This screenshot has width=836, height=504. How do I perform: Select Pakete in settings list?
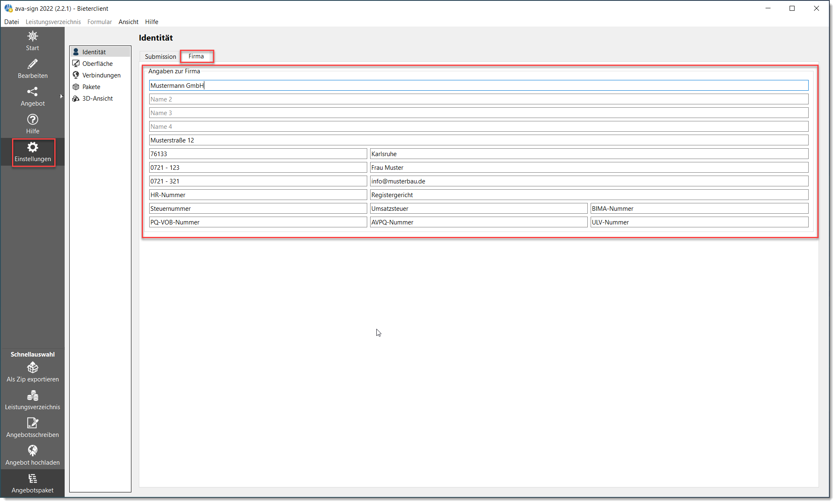[x=100, y=87]
